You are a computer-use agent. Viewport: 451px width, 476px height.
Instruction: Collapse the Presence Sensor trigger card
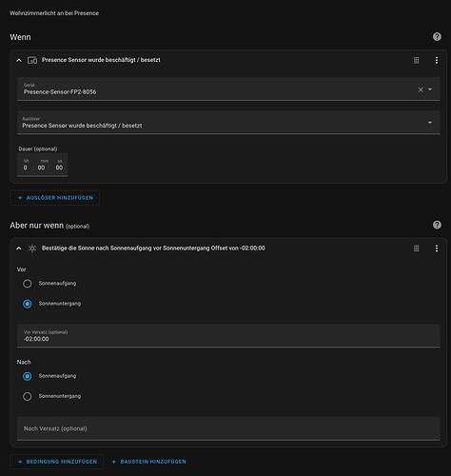[x=19, y=60]
